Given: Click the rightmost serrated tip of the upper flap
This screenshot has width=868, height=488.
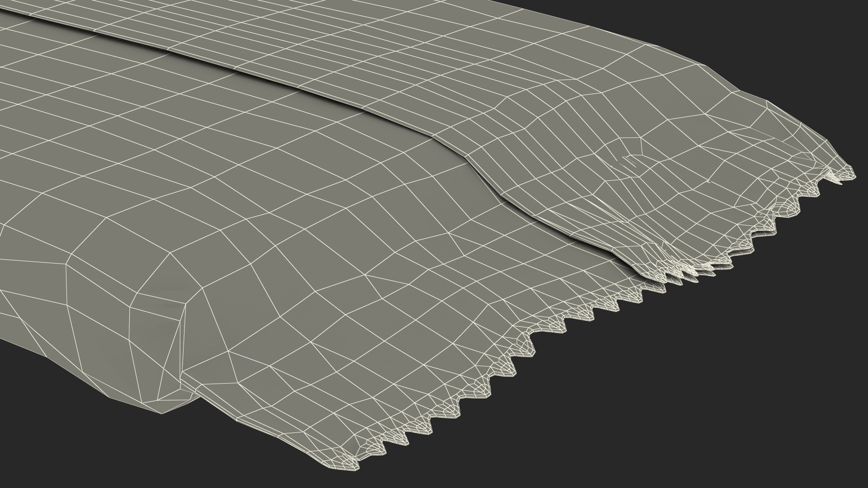Looking at the screenshot, I should pos(853,175).
